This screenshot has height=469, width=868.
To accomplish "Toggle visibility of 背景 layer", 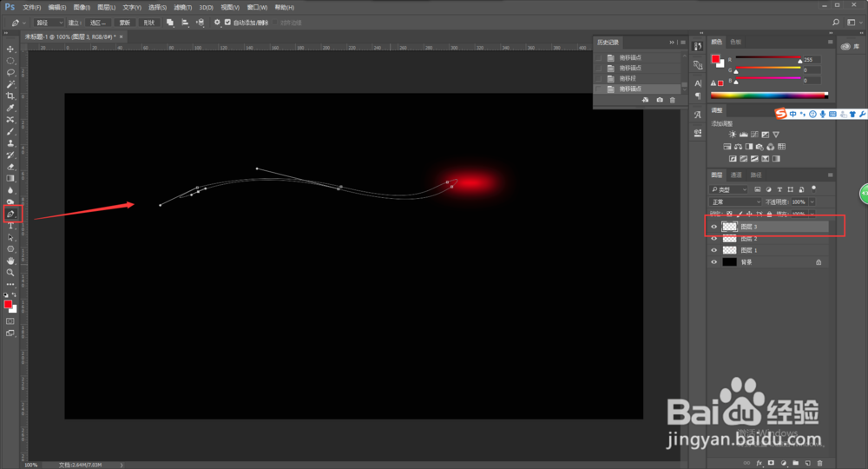I will coord(714,262).
